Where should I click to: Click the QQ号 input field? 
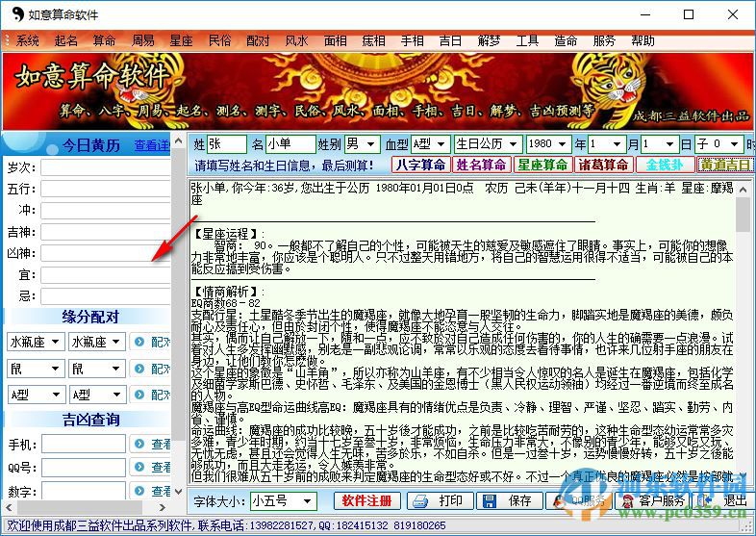[84, 467]
